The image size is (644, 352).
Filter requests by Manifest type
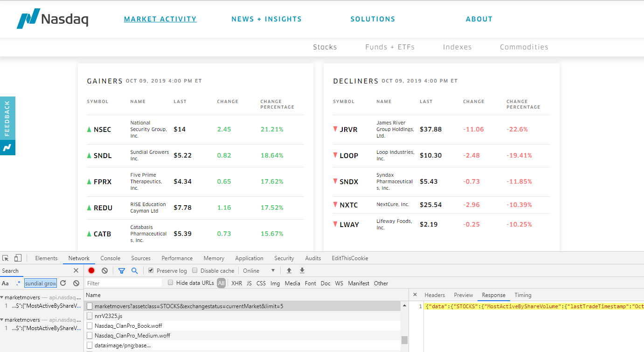tap(359, 283)
